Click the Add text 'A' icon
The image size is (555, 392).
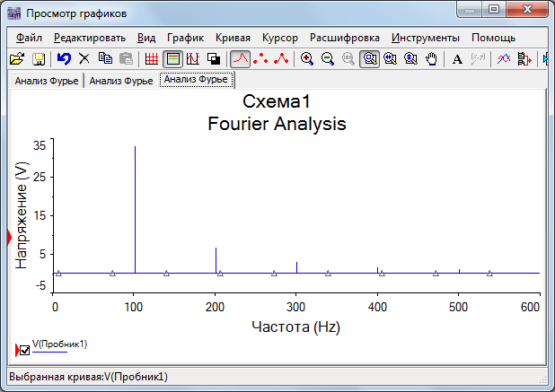coord(457,59)
